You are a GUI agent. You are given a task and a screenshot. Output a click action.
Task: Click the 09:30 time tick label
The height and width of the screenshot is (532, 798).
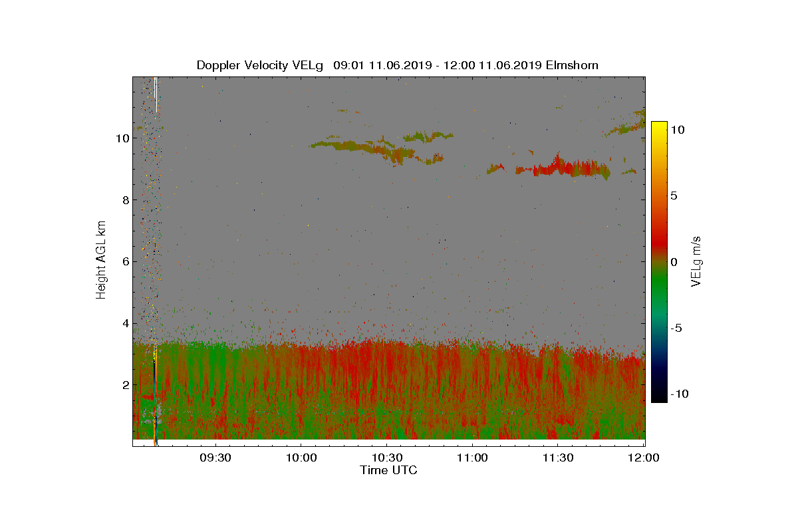215,458
